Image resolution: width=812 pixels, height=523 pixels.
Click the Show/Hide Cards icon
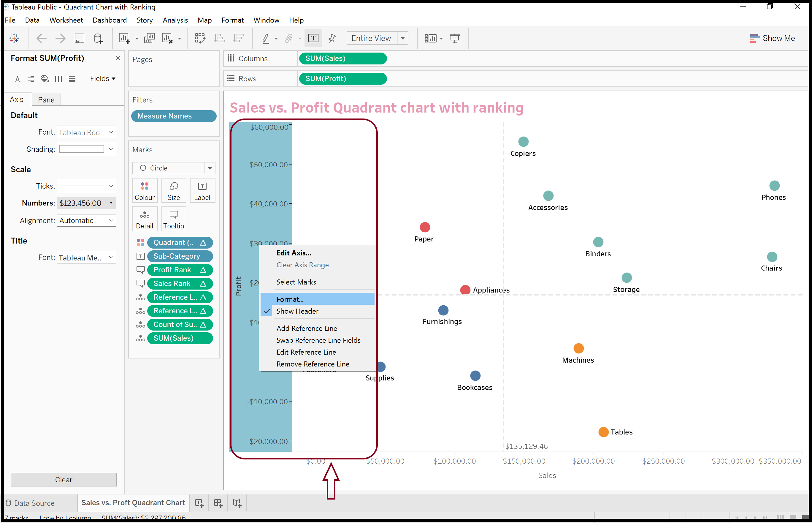pos(431,38)
